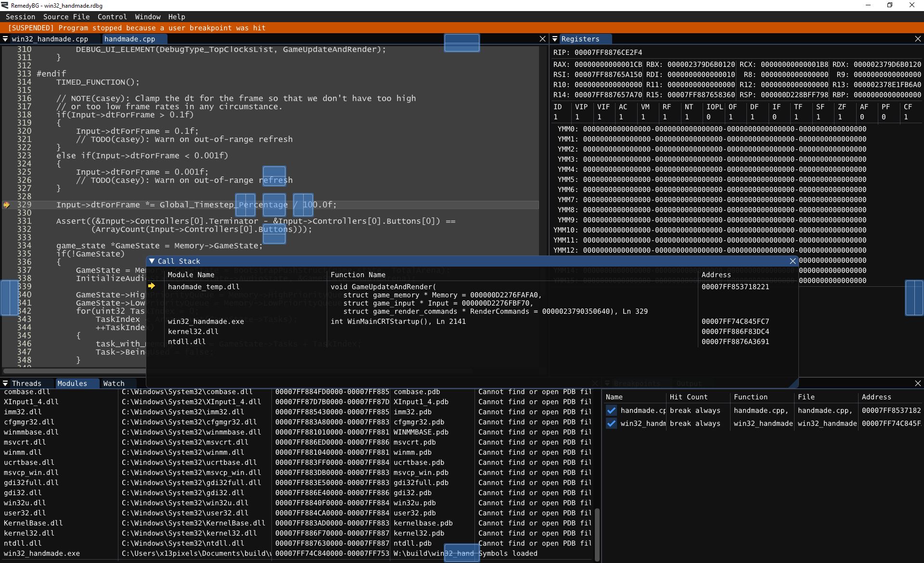
Task: Collapse the Call Stack panel header triangle
Action: [153, 261]
